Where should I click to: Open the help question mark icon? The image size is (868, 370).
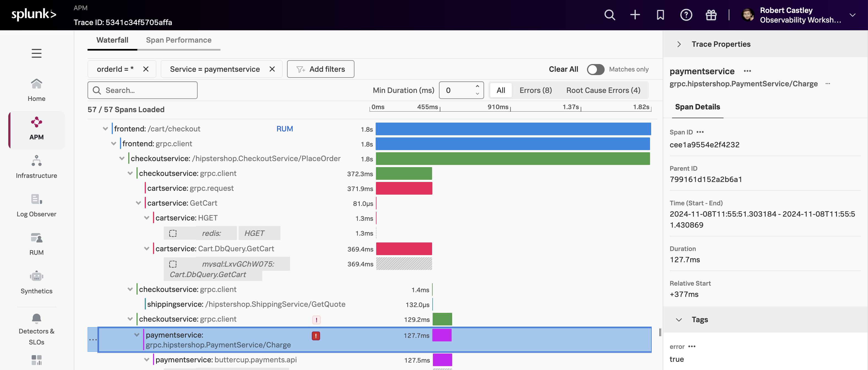pos(686,15)
